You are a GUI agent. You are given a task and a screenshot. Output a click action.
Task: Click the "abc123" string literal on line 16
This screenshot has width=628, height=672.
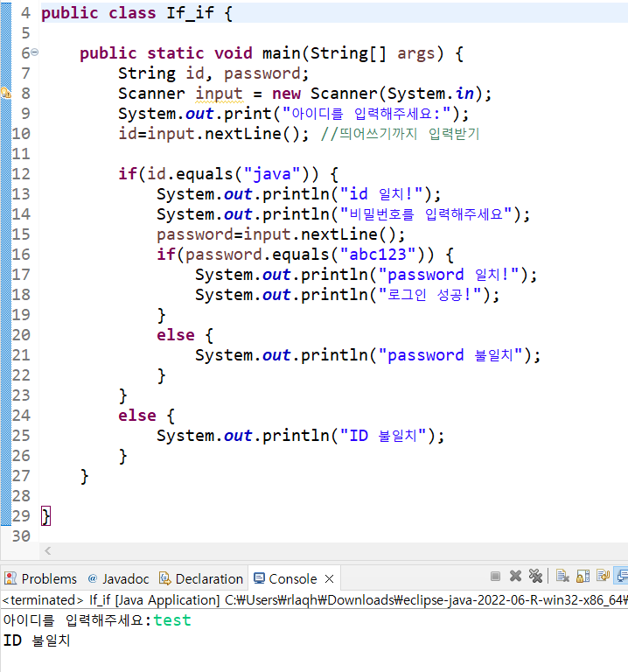(x=378, y=255)
